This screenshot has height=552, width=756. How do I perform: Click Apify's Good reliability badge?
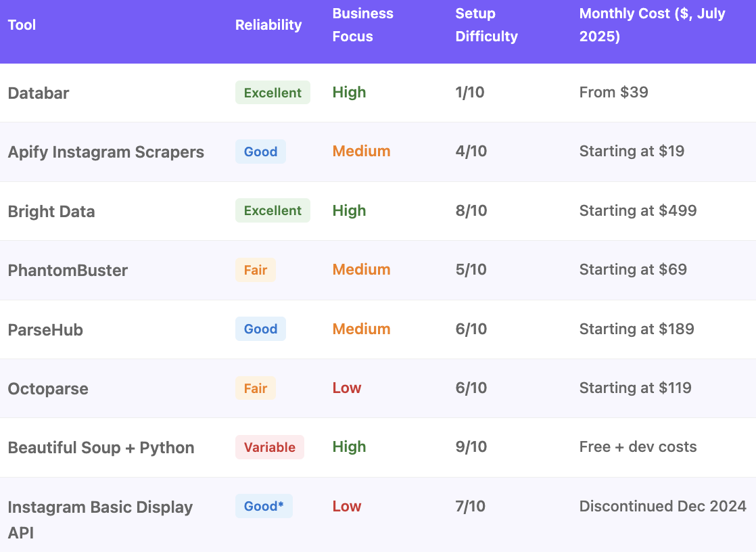261,152
